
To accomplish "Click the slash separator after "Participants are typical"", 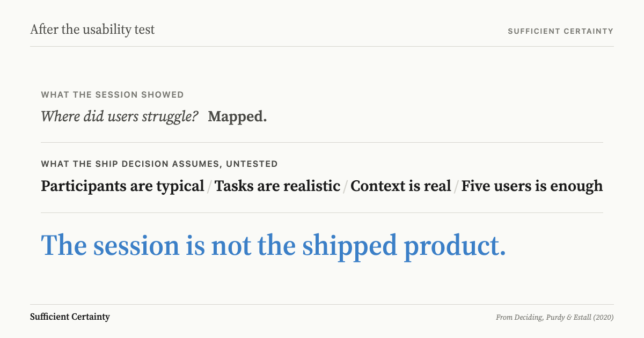I will [209, 187].
